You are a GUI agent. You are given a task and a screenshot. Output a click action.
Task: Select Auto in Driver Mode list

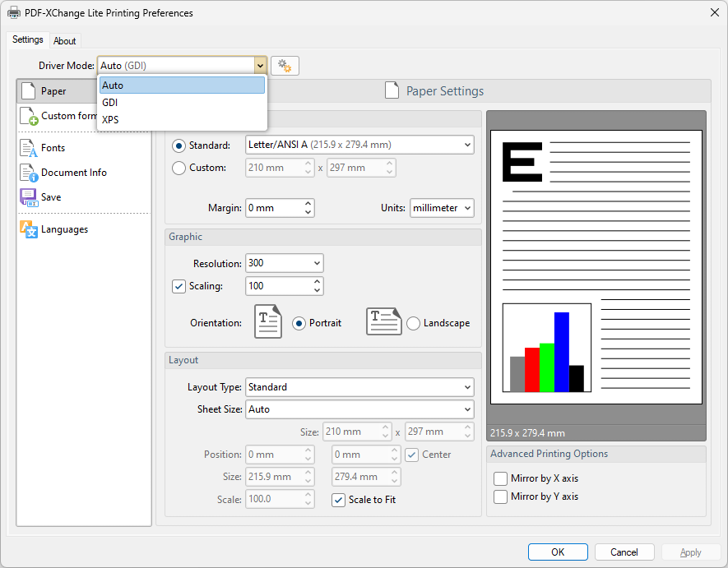(182, 85)
